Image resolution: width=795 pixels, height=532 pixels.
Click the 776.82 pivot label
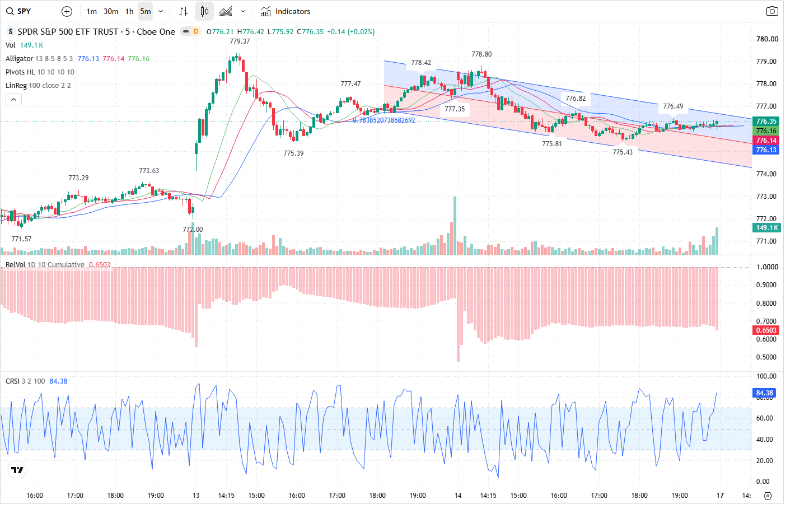[x=576, y=99]
